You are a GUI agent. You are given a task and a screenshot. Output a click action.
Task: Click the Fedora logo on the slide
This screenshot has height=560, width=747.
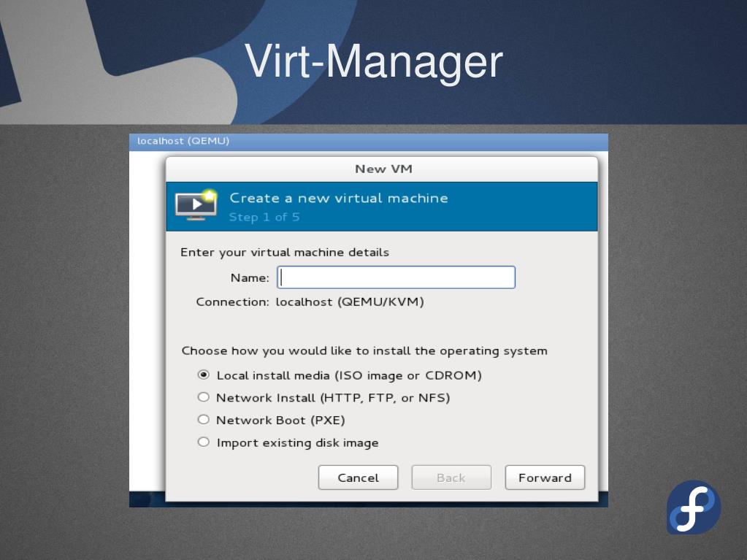click(x=693, y=507)
